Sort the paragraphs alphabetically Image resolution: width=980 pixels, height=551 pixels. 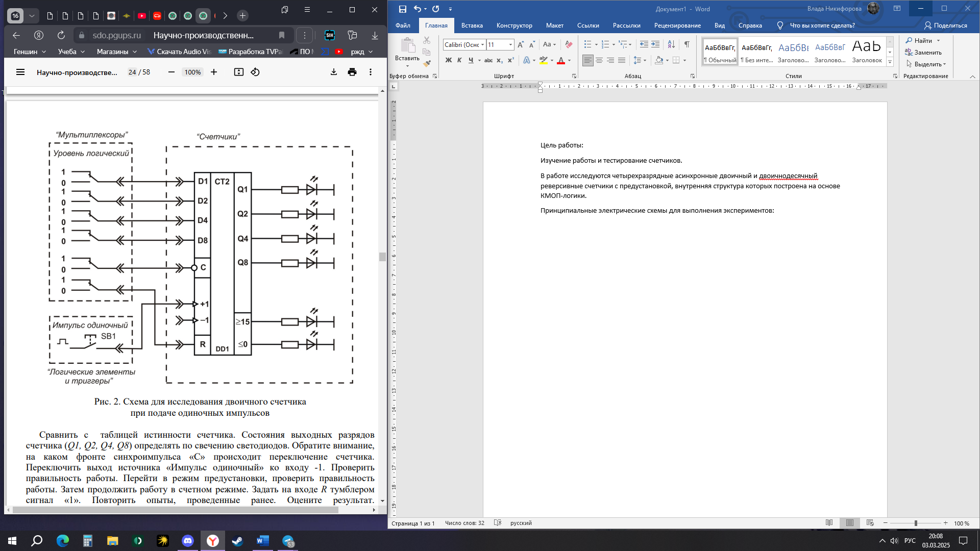point(671,45)
